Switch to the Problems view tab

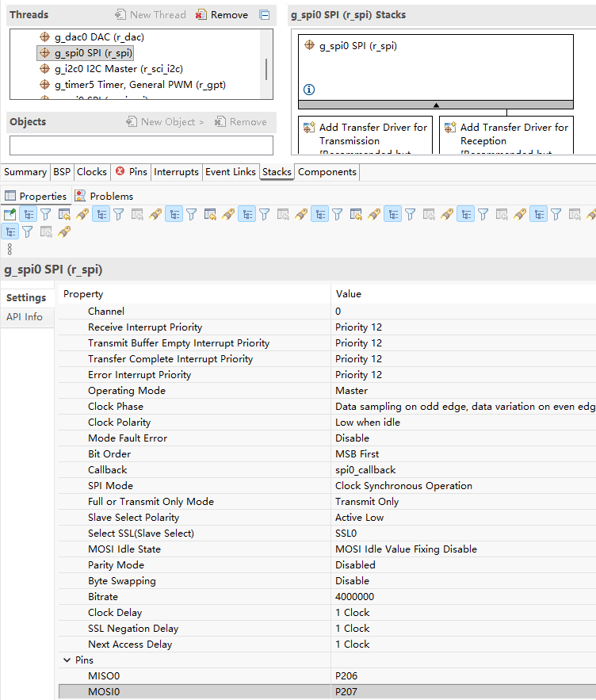pos(104,196)
